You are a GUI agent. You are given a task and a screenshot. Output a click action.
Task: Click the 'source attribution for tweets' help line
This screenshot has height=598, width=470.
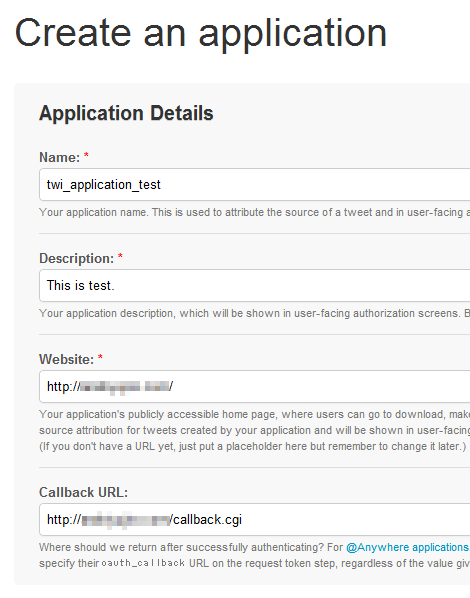(x=254, y=430)
